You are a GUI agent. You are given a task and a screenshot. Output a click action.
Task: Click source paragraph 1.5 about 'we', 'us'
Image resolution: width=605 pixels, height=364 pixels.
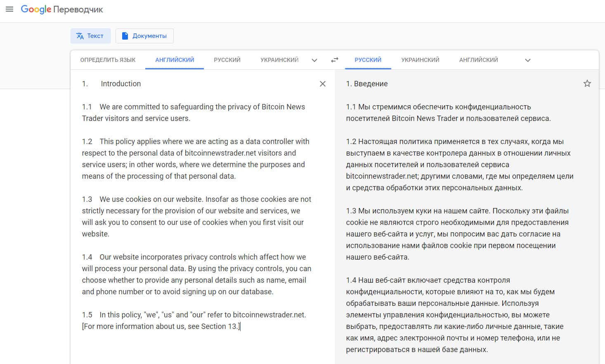(194, 321)
